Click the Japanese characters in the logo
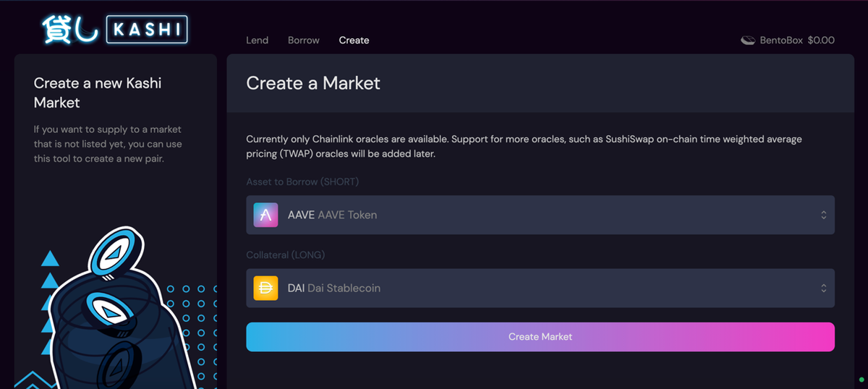 click(x=71, y=30)
